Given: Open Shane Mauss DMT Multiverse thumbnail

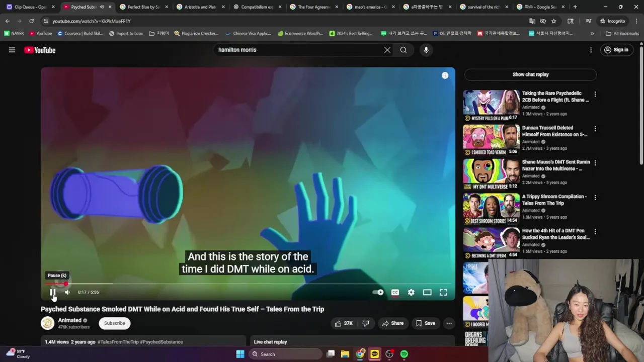Looking at the screenshot, I should click(x=491, y=174).
